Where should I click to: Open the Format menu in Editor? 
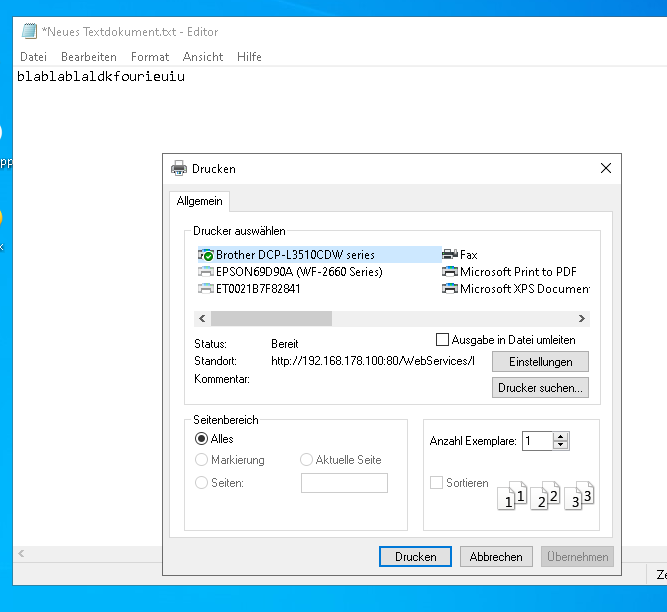coord(150,57)
